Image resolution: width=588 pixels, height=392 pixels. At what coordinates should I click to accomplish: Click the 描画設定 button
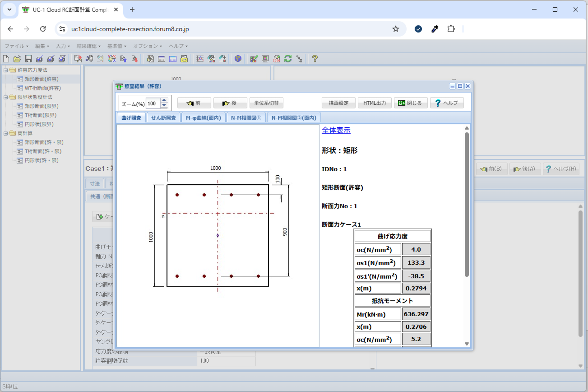coord(338,103)
